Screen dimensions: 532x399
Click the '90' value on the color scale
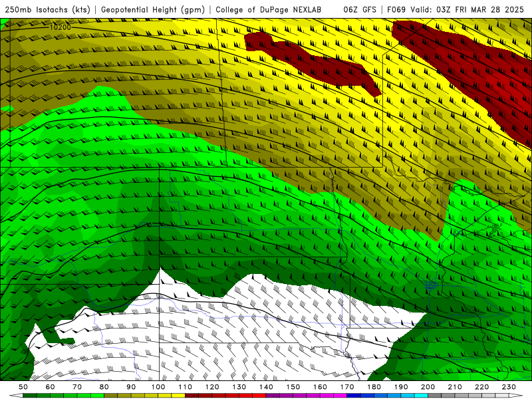pos(131,387)
